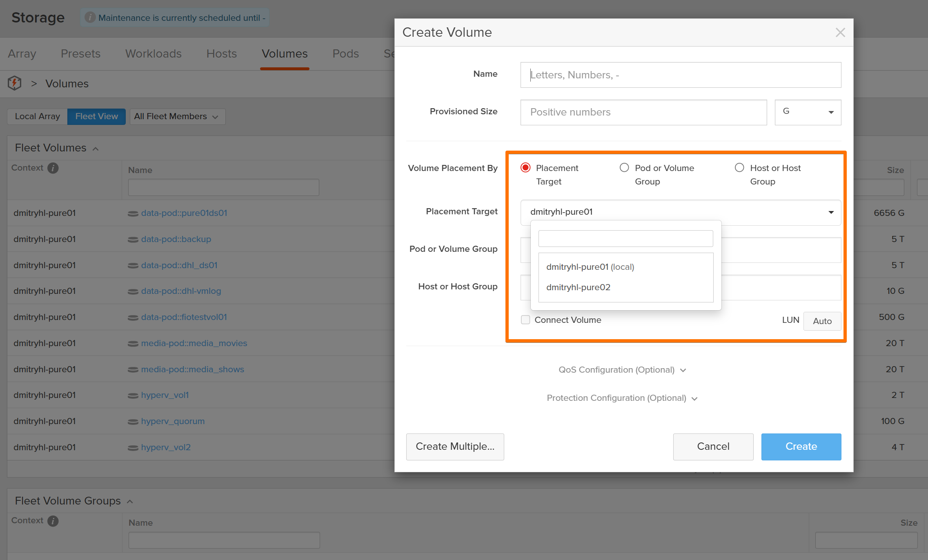Switch to the Hosts tab
Screen dimensions: 928x560
coord(221,54)
